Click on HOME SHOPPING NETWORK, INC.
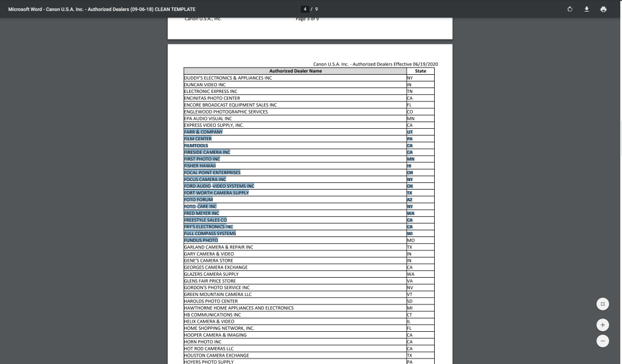 (219, 328)
